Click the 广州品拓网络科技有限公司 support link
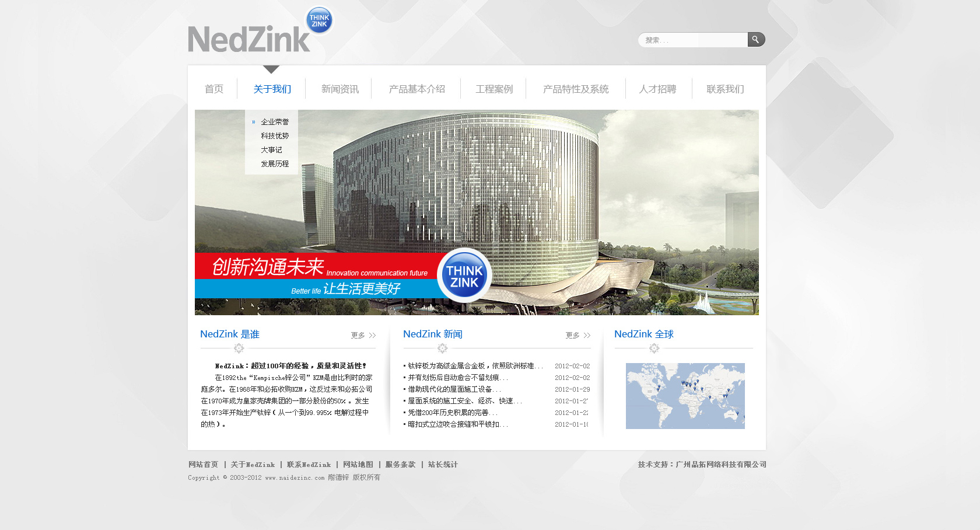The width and height of the screenshot is (980, 530). point(721,465)
